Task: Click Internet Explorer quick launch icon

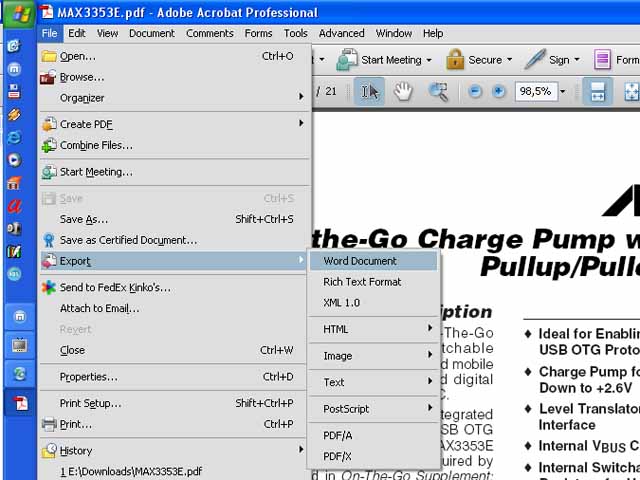Action: (x=14, y=138)
